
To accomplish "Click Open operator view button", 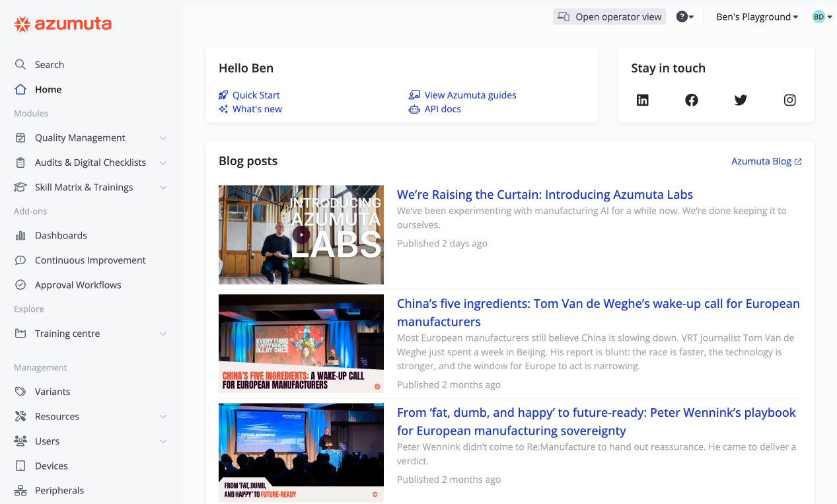I will tap(610, 17).
